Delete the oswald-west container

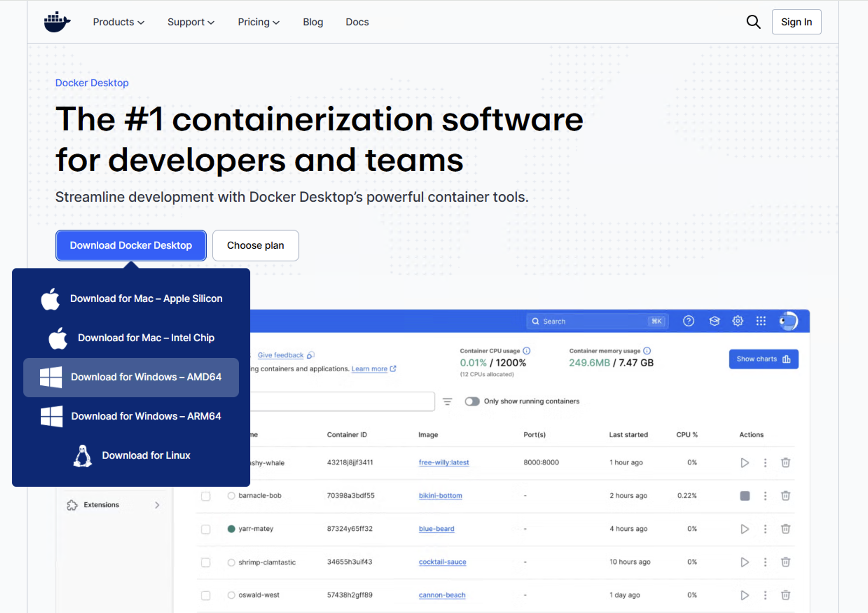click(x=785, y=595)
